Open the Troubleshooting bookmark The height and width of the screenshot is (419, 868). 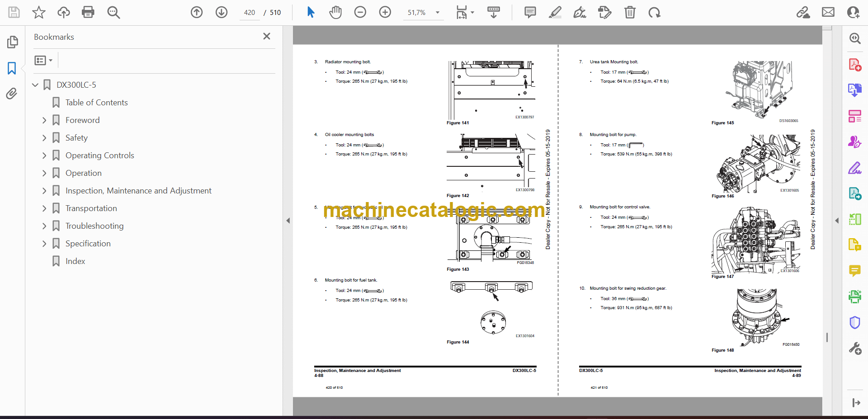pyautogui.click(x=94, y=226)
